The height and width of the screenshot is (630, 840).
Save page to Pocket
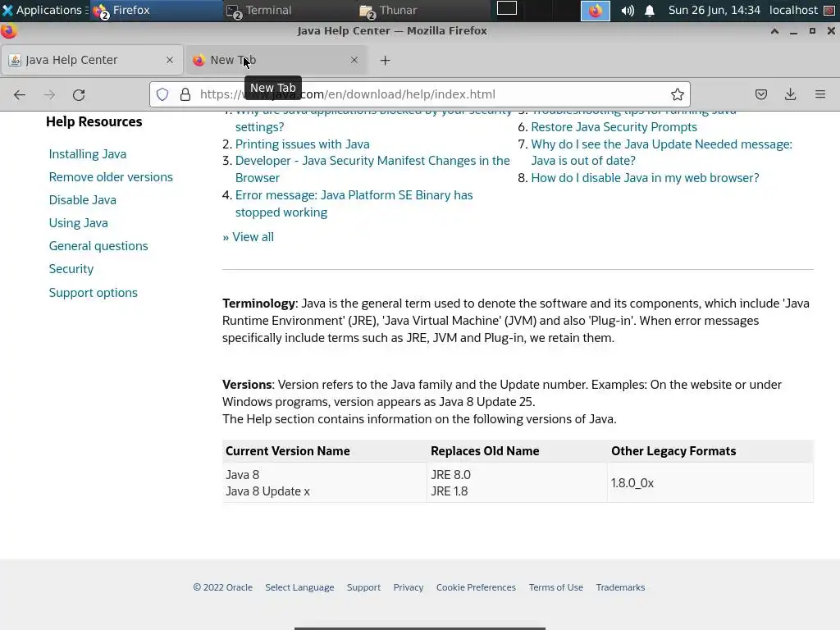coord(760,94)
